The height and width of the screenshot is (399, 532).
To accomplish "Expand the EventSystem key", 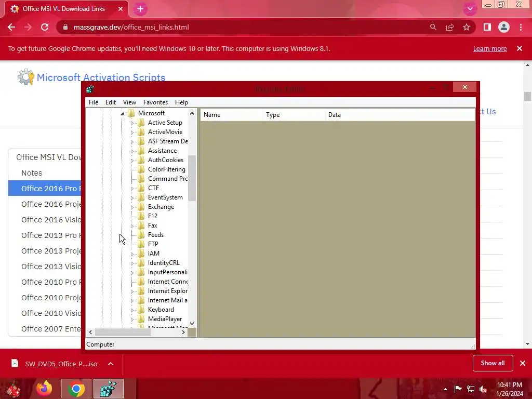I will pos(132,198).
